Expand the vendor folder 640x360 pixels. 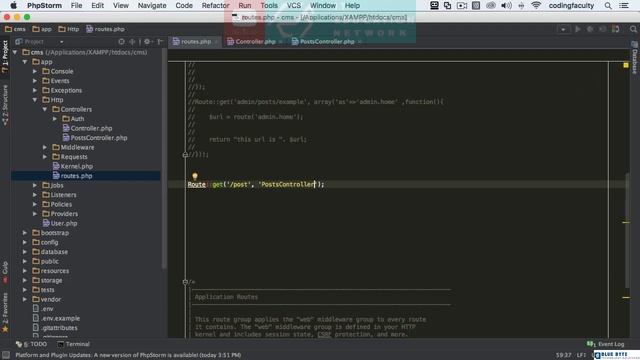tap(25, 299)
